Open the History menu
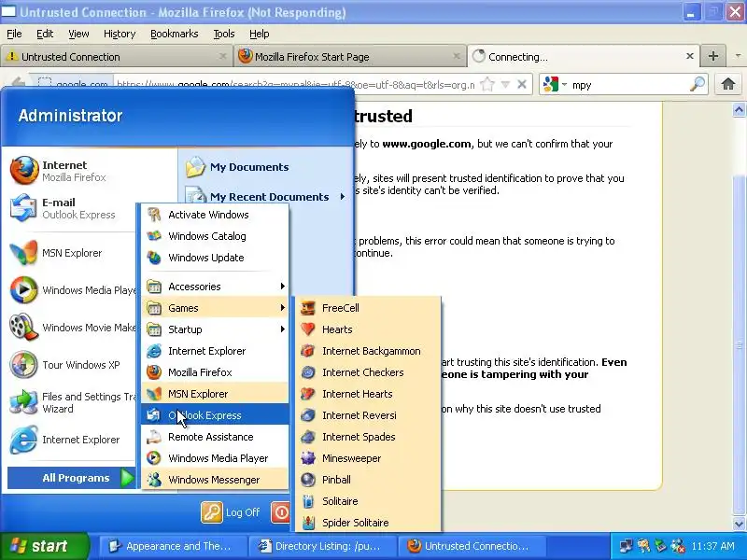The image size is (747, 560). pos(120,34)
